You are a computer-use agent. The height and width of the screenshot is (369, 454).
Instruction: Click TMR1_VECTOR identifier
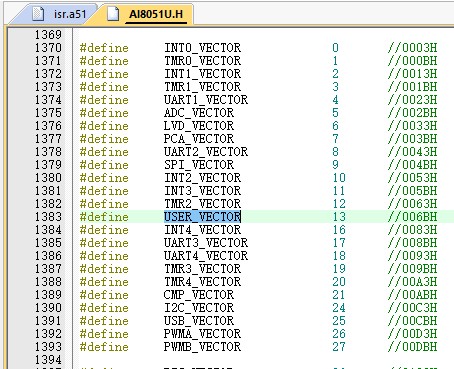coord(202,87)
